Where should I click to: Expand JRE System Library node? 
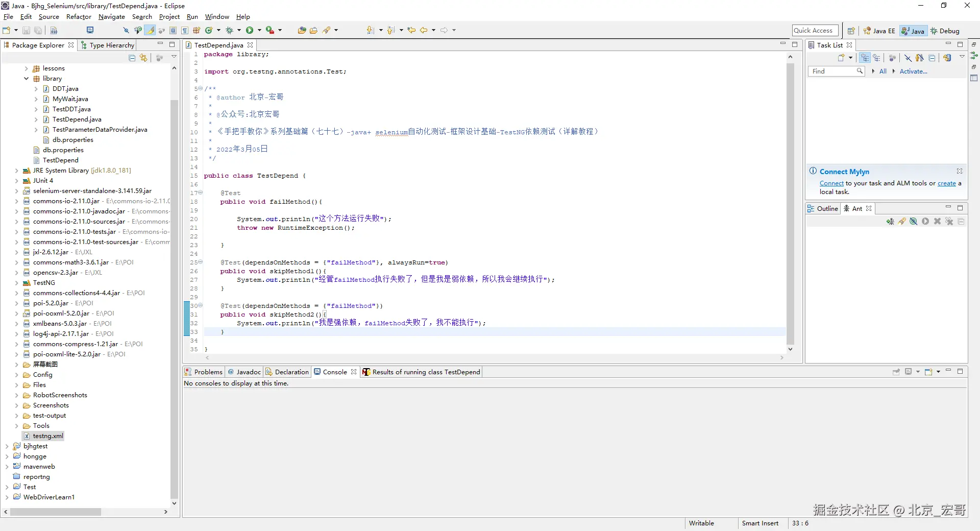point(16,171)
